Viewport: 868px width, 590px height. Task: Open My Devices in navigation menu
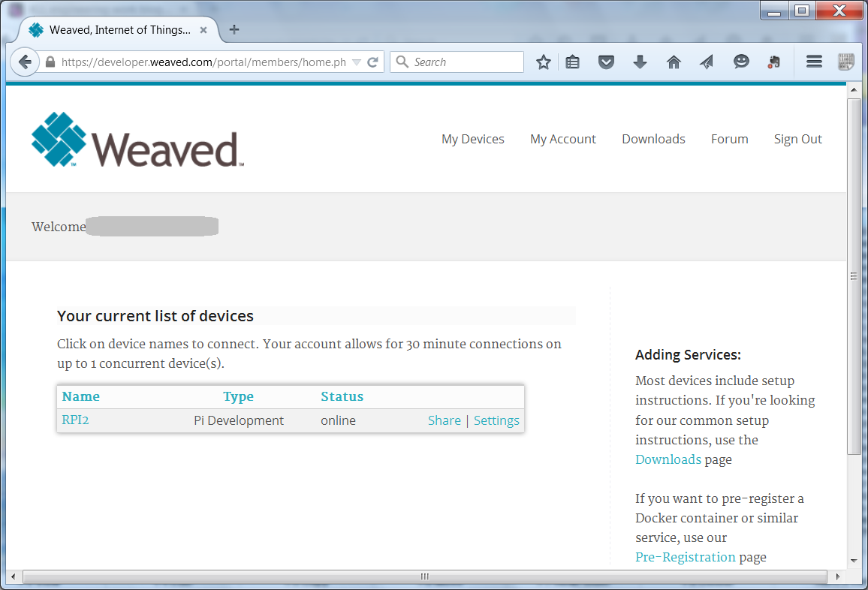472,139
